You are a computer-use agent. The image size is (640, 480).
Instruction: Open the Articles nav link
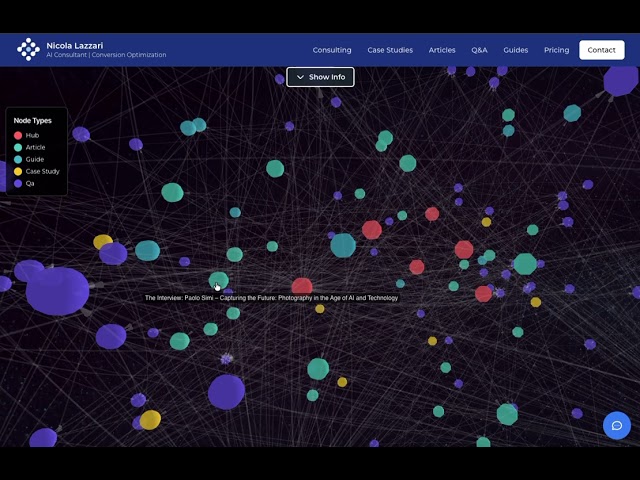tap(442, 50)
